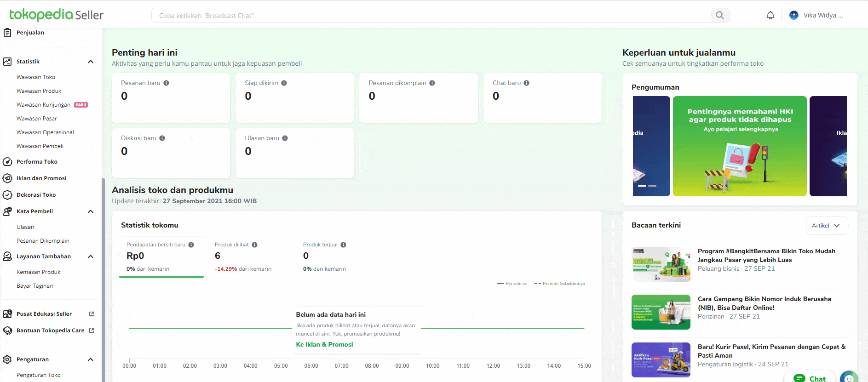
Task: Click the Nomor Induk Berusaha article thumbnail
Action: [661, 312]
